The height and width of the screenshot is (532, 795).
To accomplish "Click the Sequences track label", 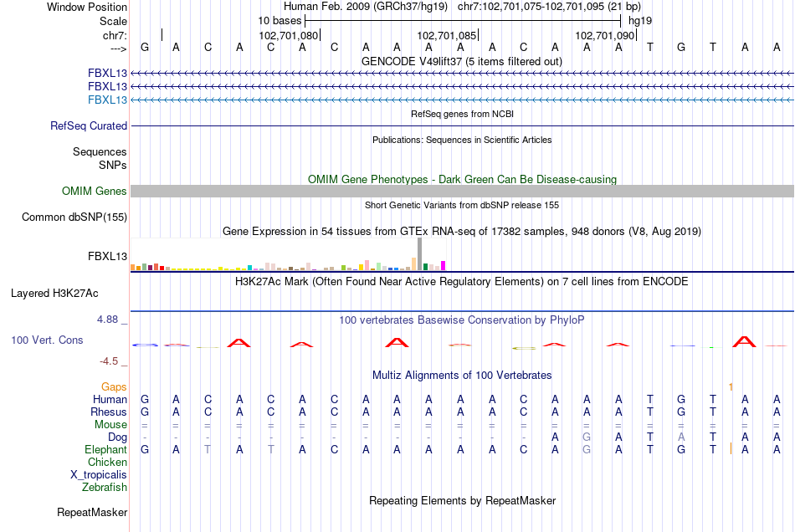I will pyautogui.click(x=100, y=151).
